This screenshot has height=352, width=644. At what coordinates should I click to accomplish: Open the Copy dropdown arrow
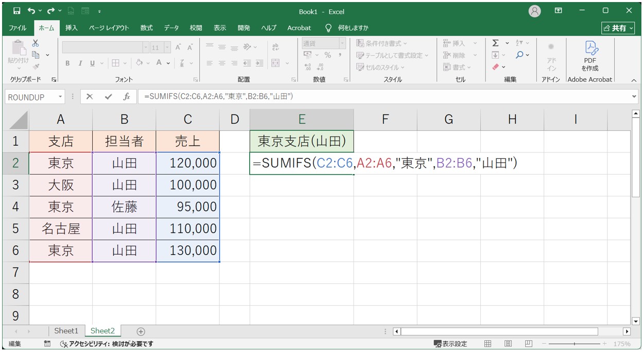47,55
